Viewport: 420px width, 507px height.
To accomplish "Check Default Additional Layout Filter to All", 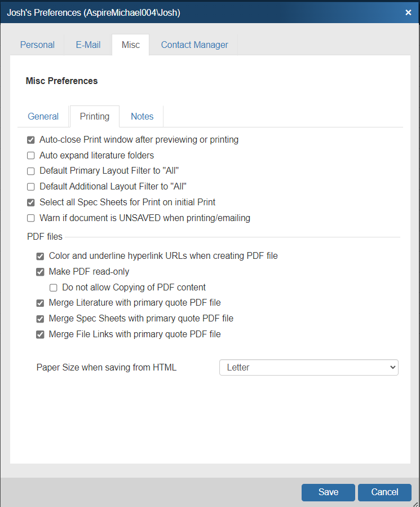I will pos(31,187).
